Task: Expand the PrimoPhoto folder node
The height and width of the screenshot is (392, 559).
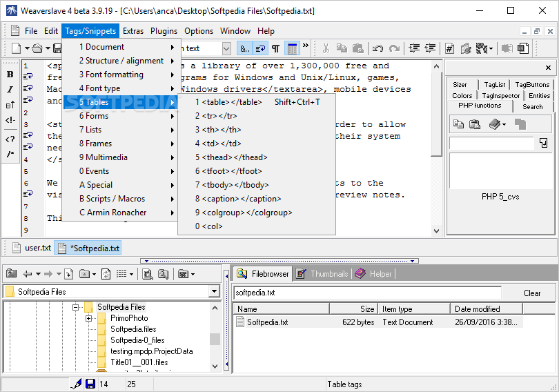Action: [89, 318]
